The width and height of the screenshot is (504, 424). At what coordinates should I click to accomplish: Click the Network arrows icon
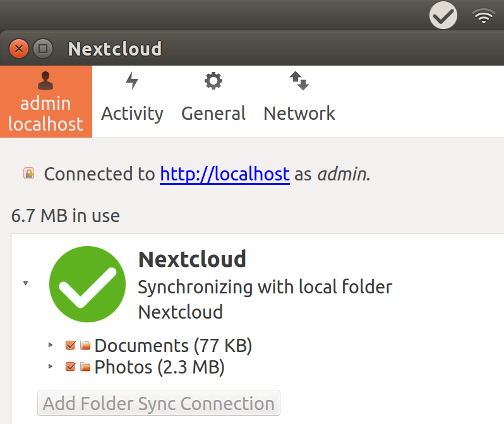pos(299,81)
